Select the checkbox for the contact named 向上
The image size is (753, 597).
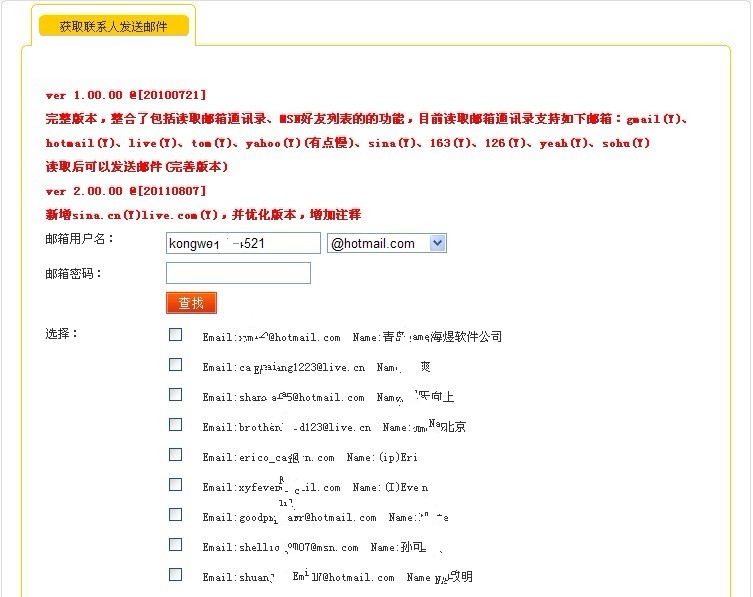pyautogui.click(x=175, y=394)
